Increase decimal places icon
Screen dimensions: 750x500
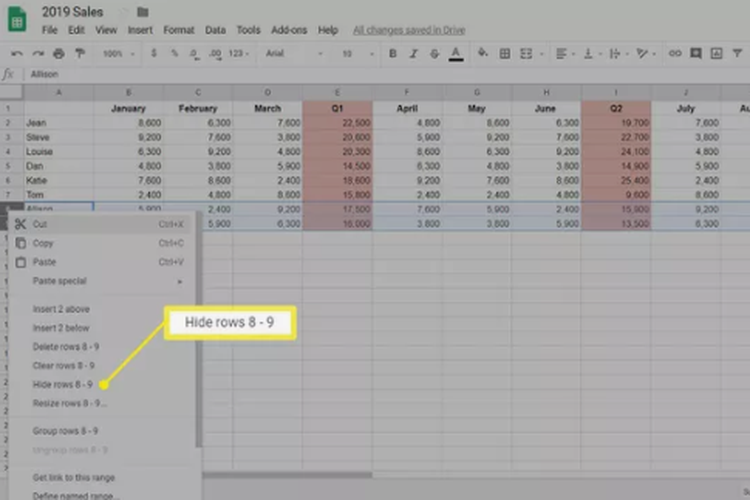pos(215,54)
